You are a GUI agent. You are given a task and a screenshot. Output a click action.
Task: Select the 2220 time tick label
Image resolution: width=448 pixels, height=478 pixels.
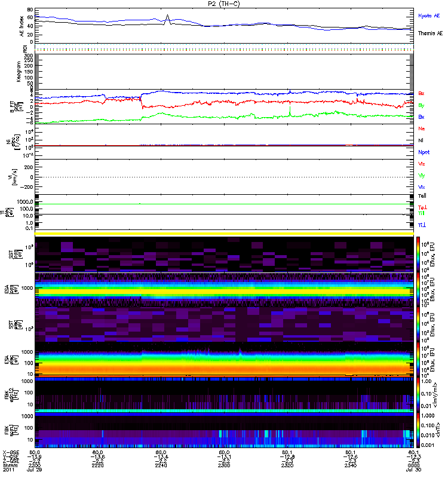pos(97,465)
